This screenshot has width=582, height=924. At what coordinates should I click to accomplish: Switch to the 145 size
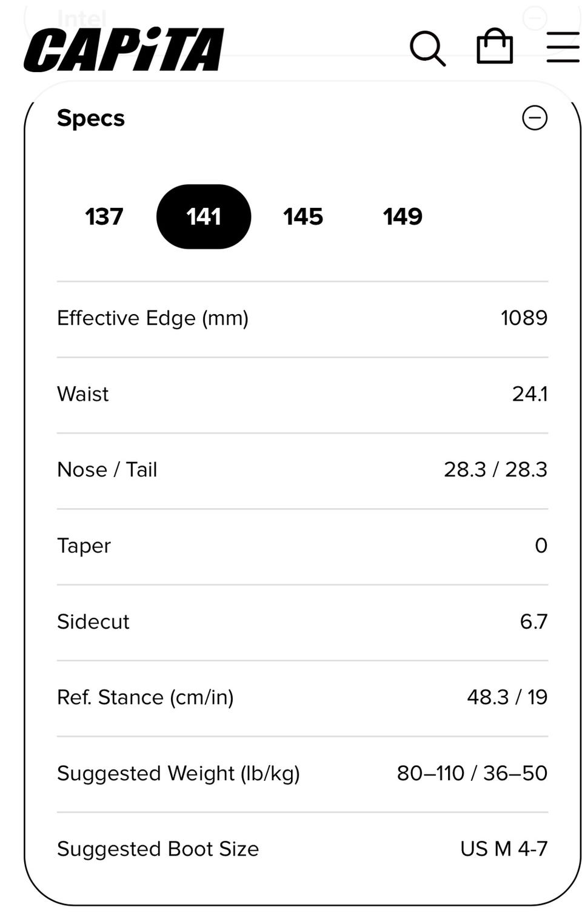(x=303, y=216)
